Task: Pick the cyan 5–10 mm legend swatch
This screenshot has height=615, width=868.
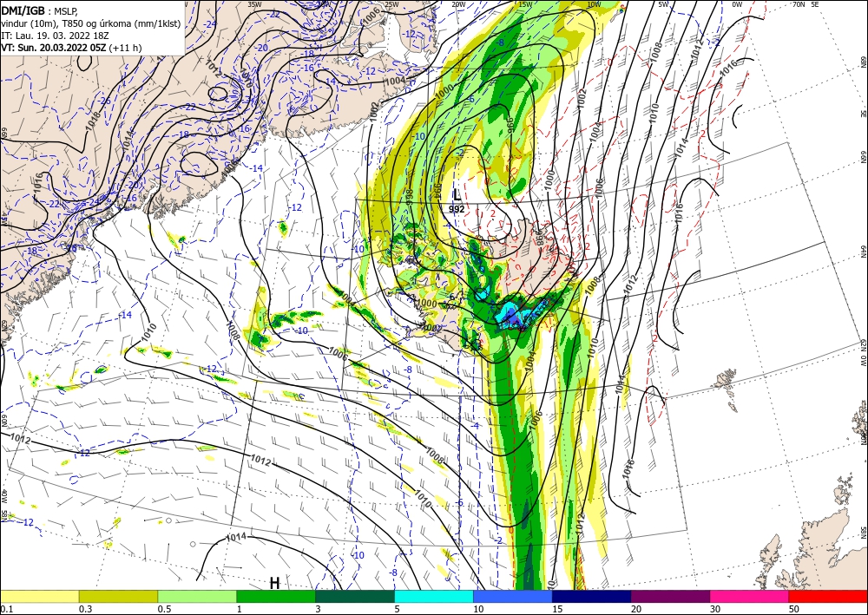Action: tap(434, 596)
